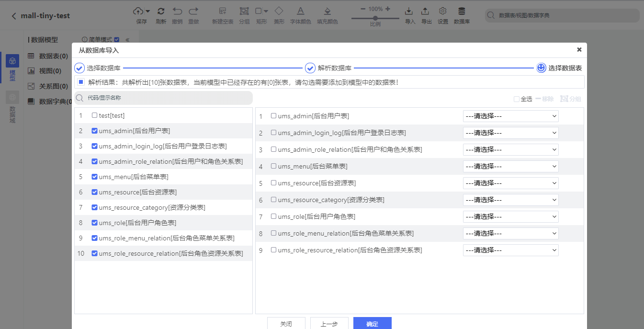This screenshot has width=644, height=329.
Task: Click the Group (分组) toolbar icon
Action: click(x=244, y=11)
